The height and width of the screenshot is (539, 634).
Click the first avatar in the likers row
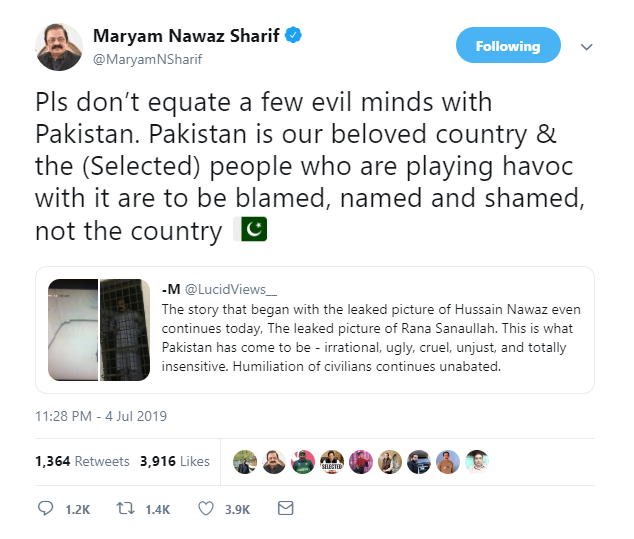point(245,462)
